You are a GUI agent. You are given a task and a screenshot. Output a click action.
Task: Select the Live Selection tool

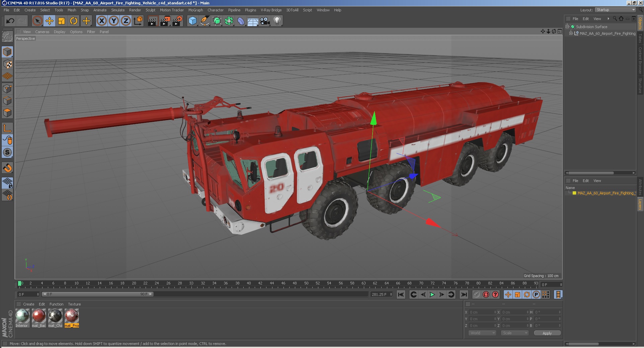[37, 21]
